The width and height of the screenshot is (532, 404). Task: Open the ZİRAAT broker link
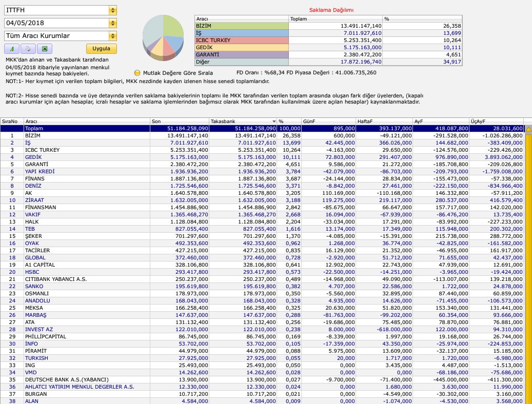[x=34, y=200]
